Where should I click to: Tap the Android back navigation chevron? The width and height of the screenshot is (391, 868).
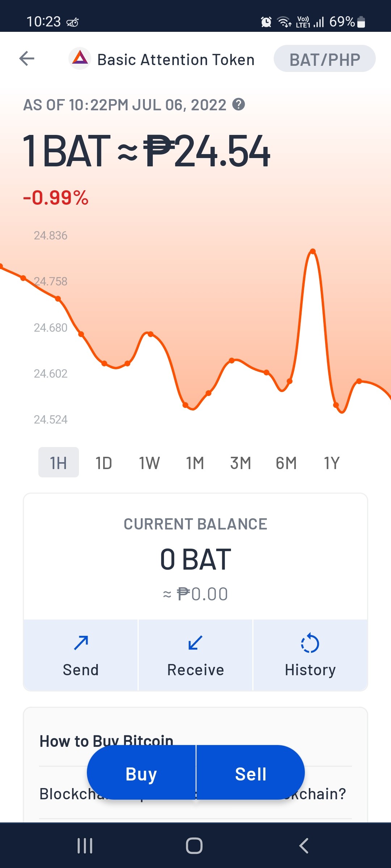point(304,846)
